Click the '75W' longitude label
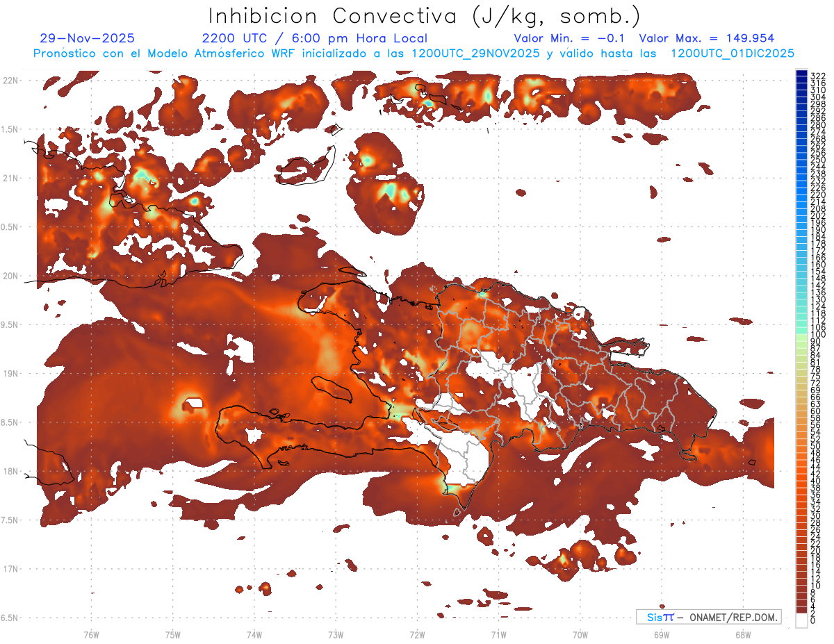The width and height of the screenshot is (834, 644). [x=172, y=634]
